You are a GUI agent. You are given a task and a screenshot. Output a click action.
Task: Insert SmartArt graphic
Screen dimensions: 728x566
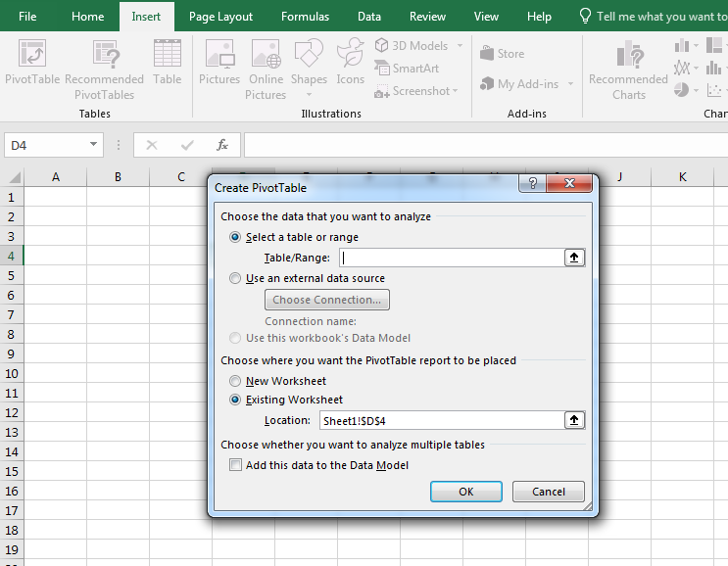[x=408, y=69]
